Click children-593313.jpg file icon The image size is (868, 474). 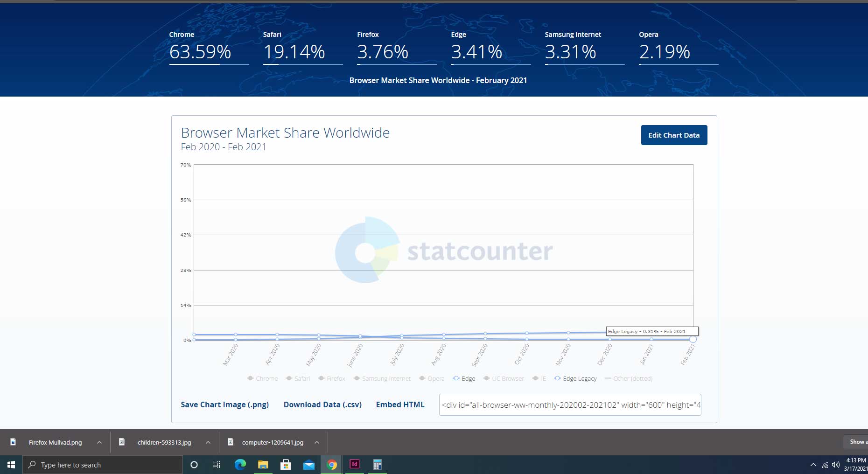point(122,442)
